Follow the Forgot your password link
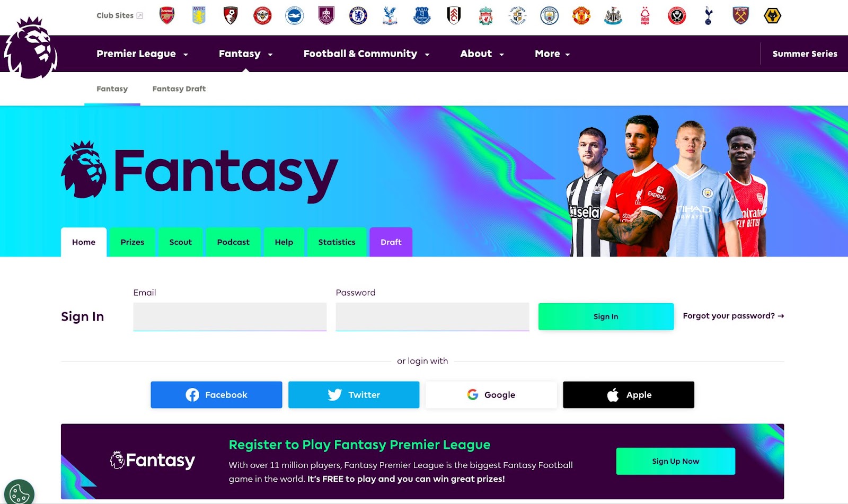848x504 pixels. coord(734,316)
